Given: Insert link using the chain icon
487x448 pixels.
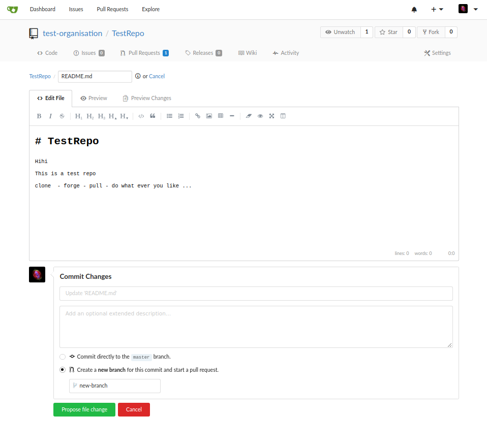Looking at the screenshot, I should (198, 116).
